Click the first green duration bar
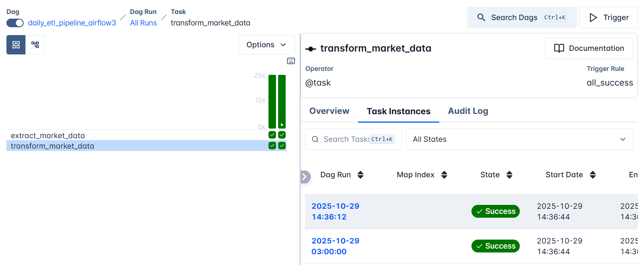 (272, 102)
